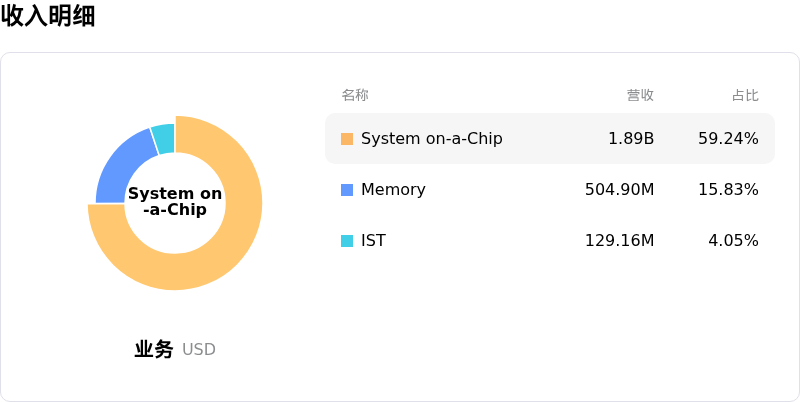Click the orange System on-a-Chip legend swatch
The height and width of the screenshot is (402, 800).
pyautogui.click(x=347, y=139)
